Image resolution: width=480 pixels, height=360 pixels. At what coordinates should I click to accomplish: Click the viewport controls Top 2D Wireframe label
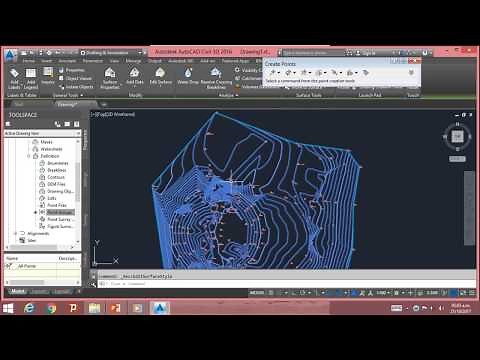[x=113, y=114]
